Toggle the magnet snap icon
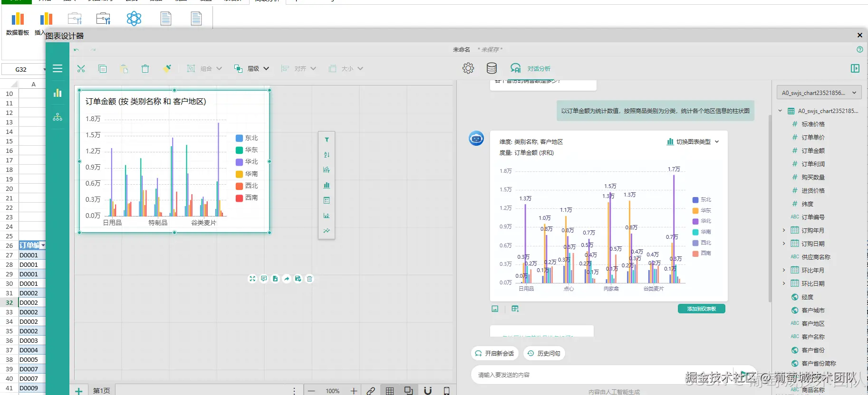The image size is (868, 395). [x=428, y=391]
